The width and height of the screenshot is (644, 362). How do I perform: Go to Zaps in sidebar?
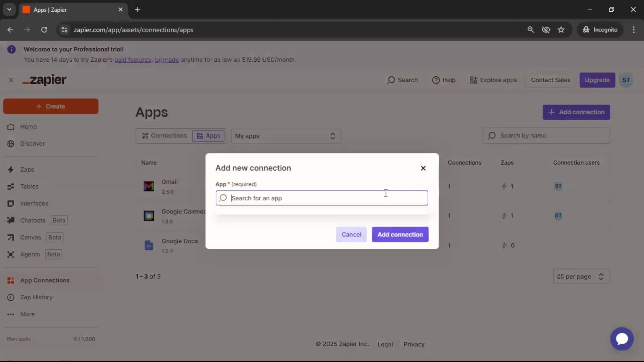(x=27, y=170)
